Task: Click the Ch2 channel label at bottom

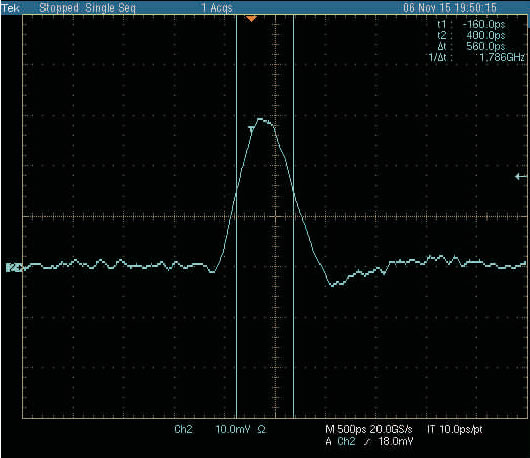Action: click(183, 429)
